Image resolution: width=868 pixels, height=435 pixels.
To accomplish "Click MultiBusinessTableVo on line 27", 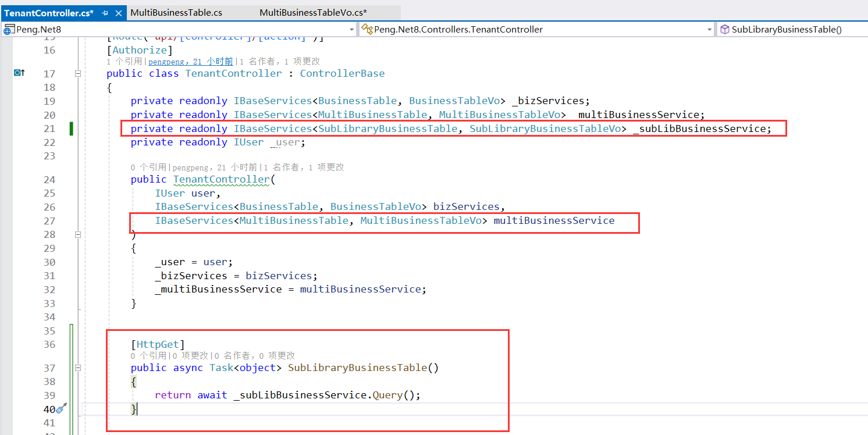I will point(421,220).
